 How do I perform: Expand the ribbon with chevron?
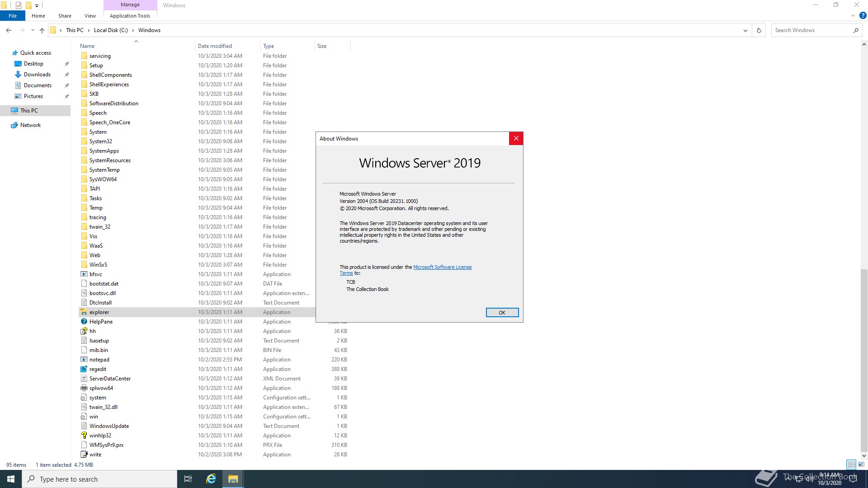[x=853, y=15]
